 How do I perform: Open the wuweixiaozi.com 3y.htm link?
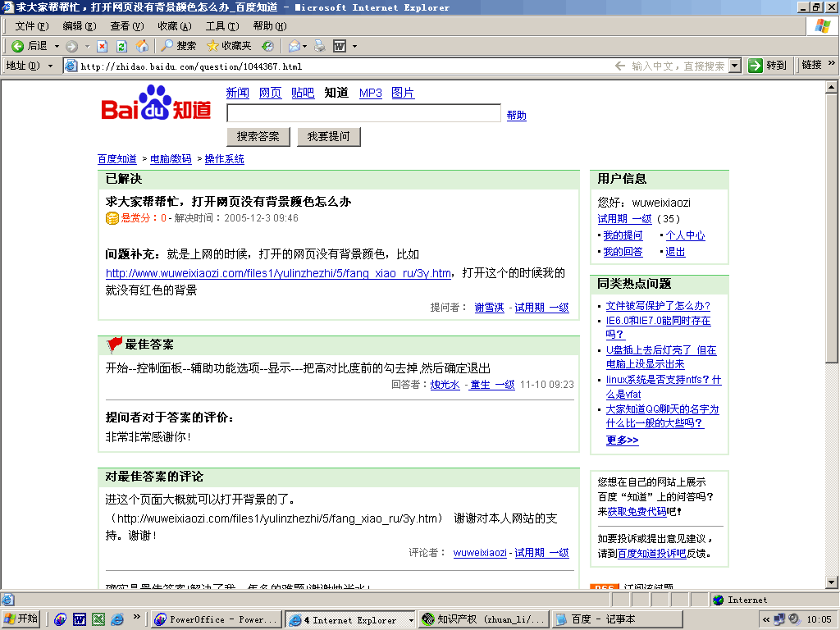(278, 273)
